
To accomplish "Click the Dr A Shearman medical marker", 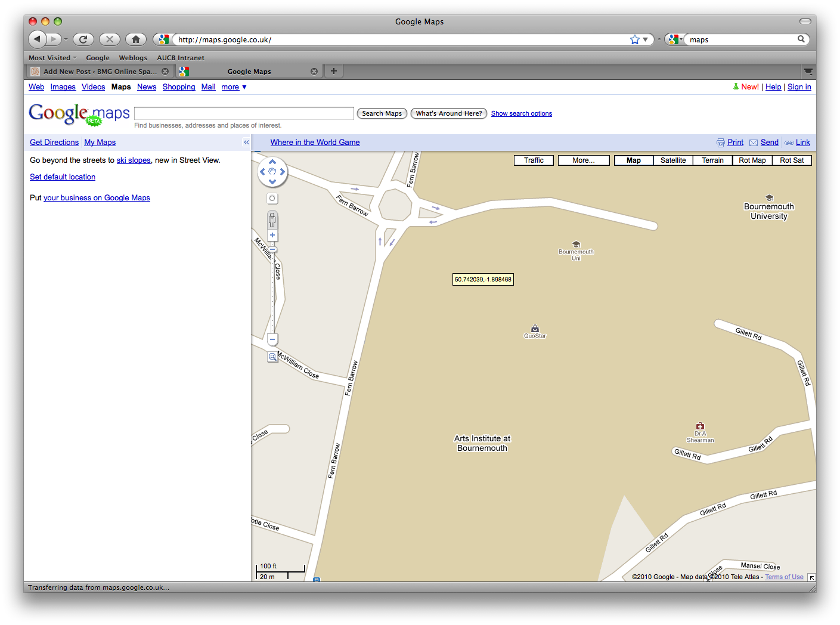I will tap(700, 426).
